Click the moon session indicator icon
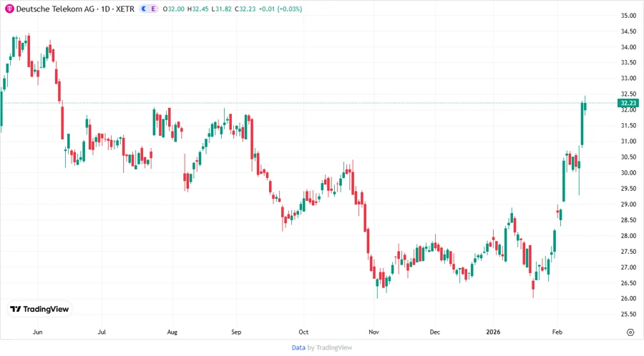This screenshot has width=644, height=356. click(x=144, y=9)
